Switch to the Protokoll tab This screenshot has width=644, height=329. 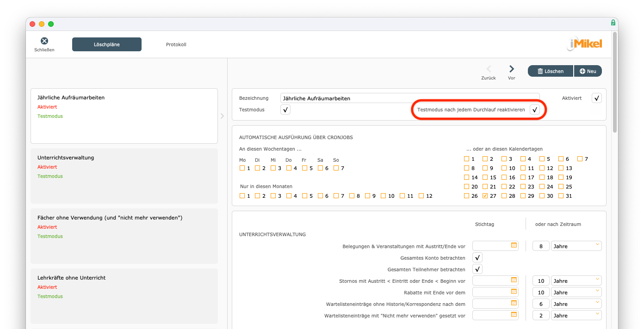(x=176, y=44)
